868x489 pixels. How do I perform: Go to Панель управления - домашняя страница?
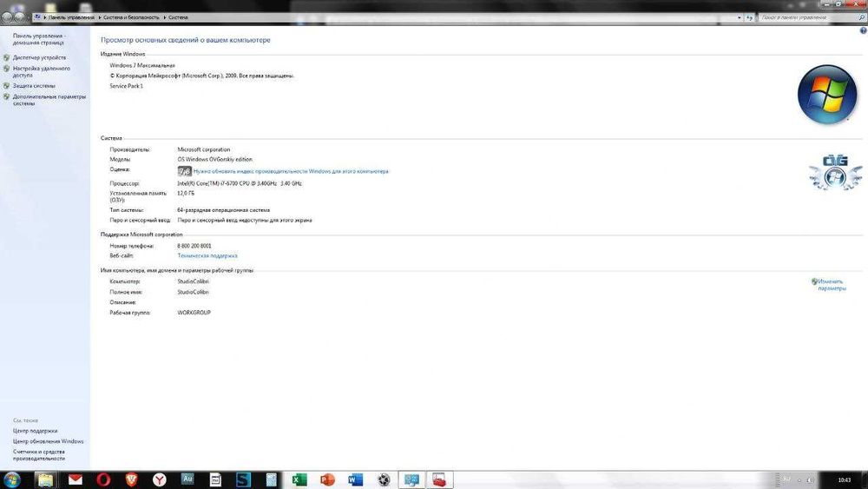(39, 39)
